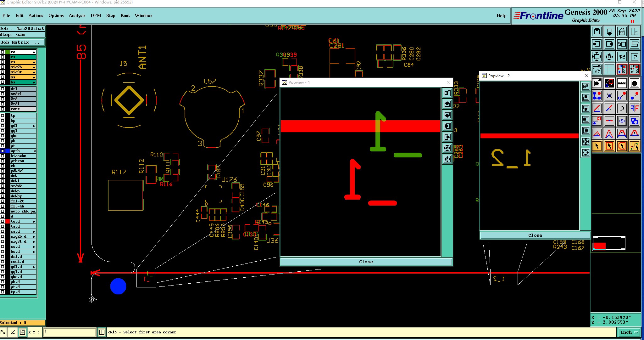Toggle checkbox for the cs layer
This screenshot has width=644, height=340.
tap(3, 62)
